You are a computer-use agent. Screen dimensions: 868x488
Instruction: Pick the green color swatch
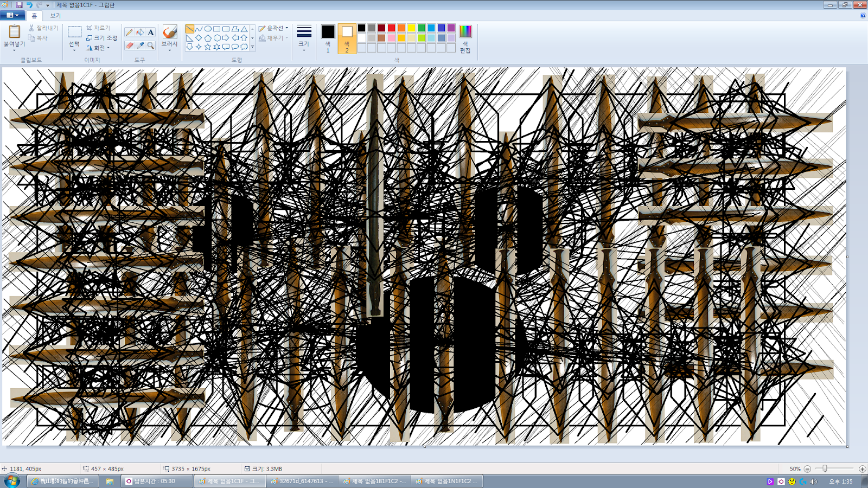pos(421,28)
